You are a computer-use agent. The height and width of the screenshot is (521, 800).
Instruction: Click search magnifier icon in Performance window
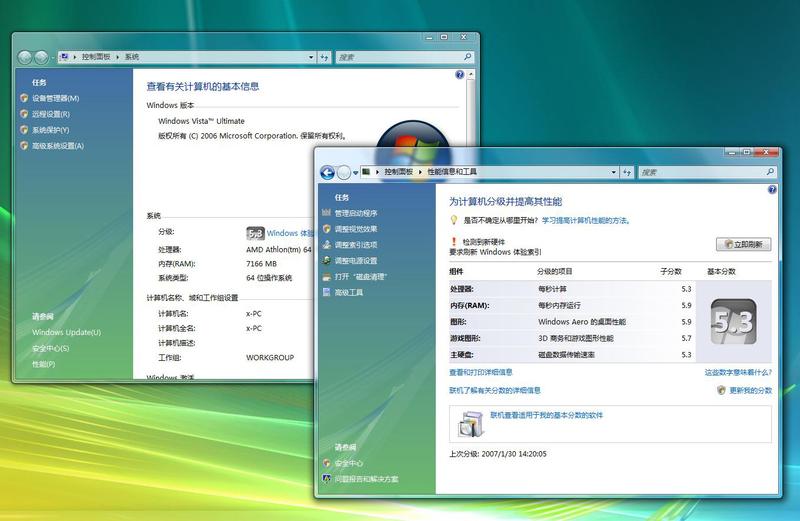pyautogui.click(x=770, y=172)
